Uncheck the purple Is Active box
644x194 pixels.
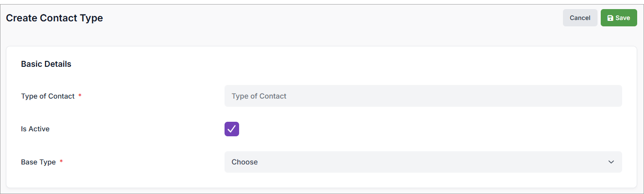(232, 129)
